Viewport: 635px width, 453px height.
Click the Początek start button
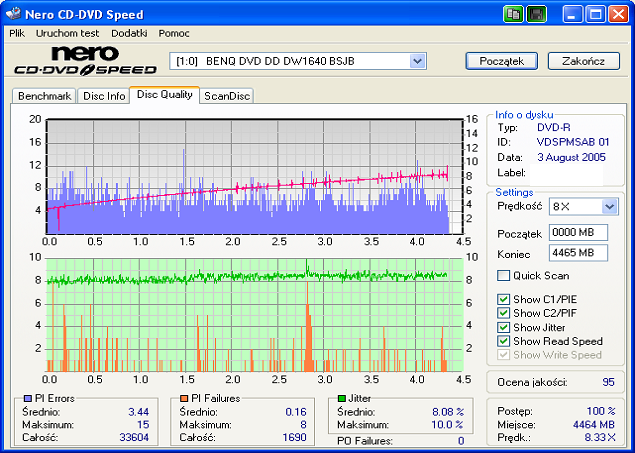(x=502, y=61)
